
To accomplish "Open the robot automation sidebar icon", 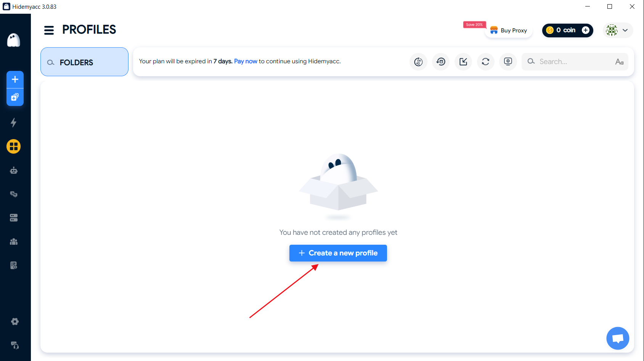I will click(x=14, y=170).
